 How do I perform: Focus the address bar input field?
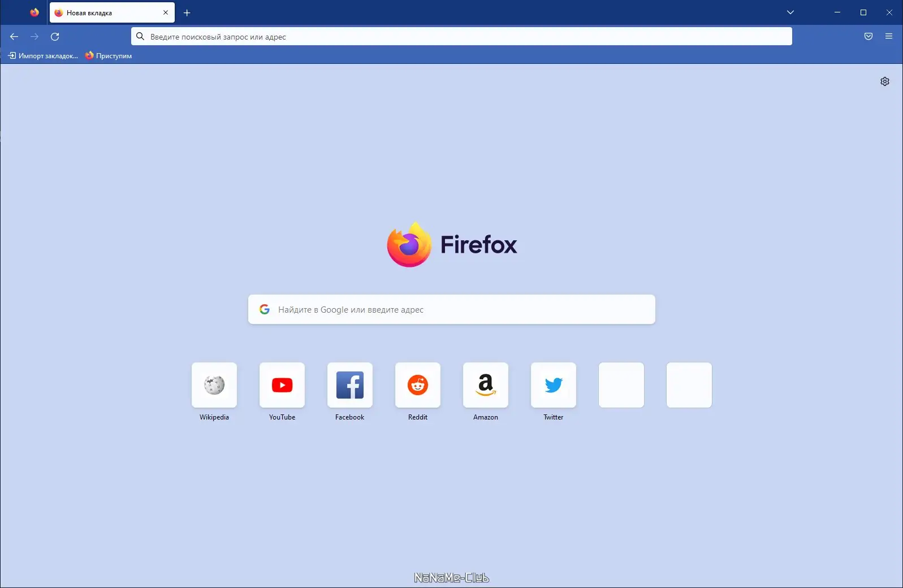pyautogui.click(x=461, y=37)
